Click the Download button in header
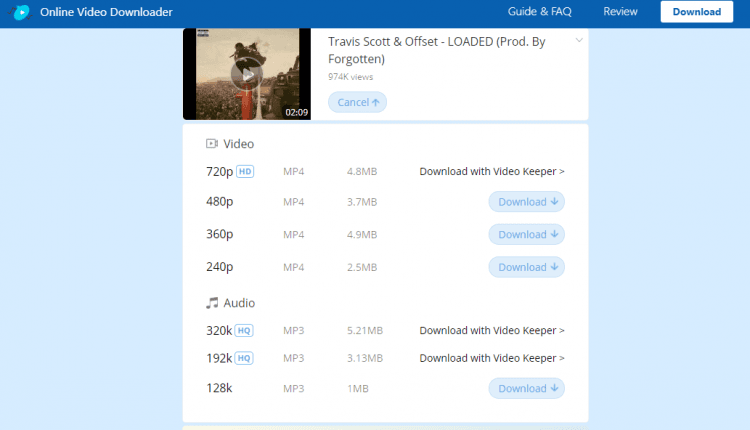 (x=696, y=11)
